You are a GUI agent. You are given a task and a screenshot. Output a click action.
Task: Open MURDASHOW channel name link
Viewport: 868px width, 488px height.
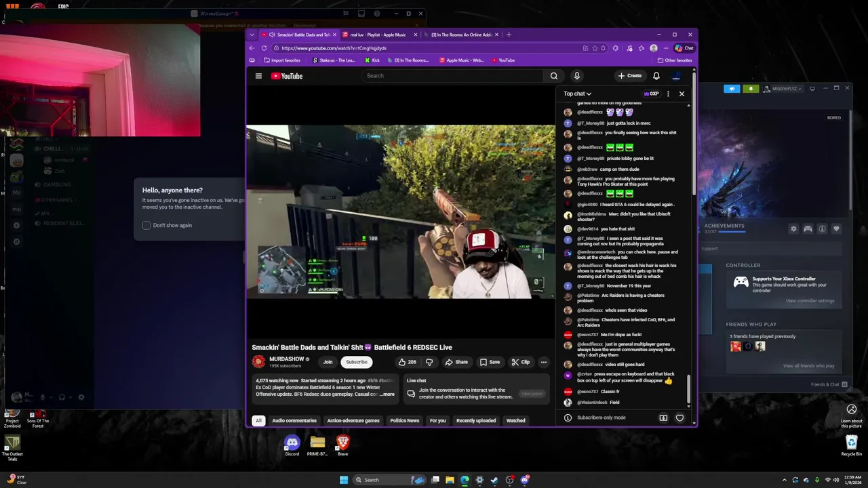point(286,359)
